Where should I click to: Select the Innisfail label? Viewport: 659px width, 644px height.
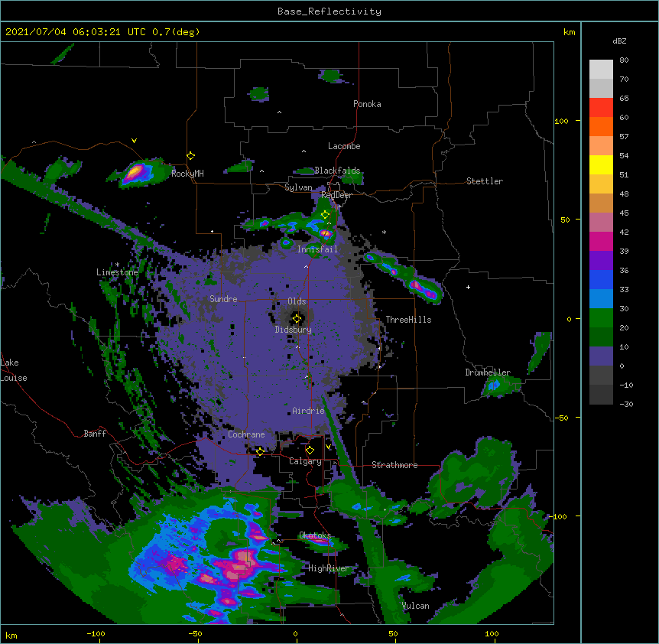pos(317,249)
